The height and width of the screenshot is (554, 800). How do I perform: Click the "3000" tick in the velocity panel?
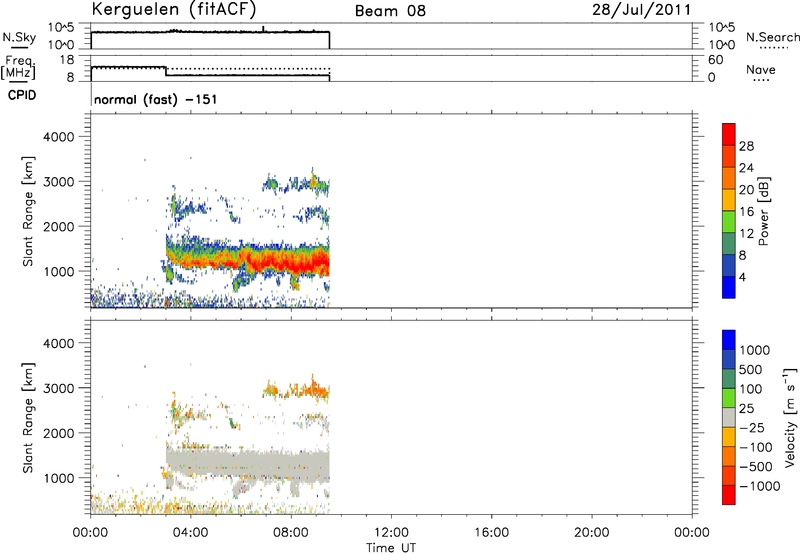tap(58, 388)
